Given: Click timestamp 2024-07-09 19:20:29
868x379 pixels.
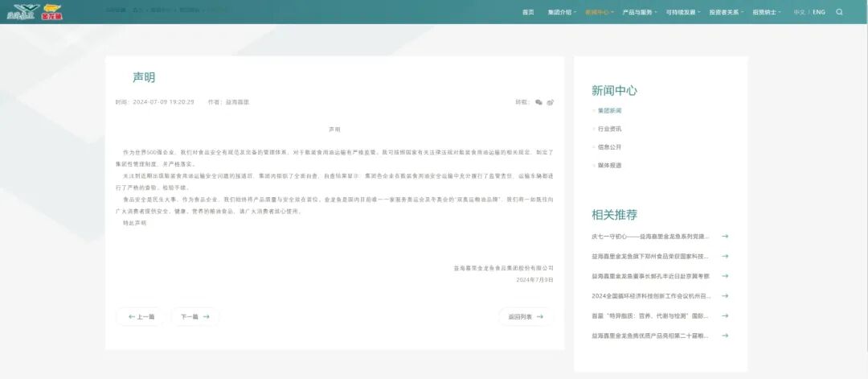Looking at the screenshot, I should [163, 102].
